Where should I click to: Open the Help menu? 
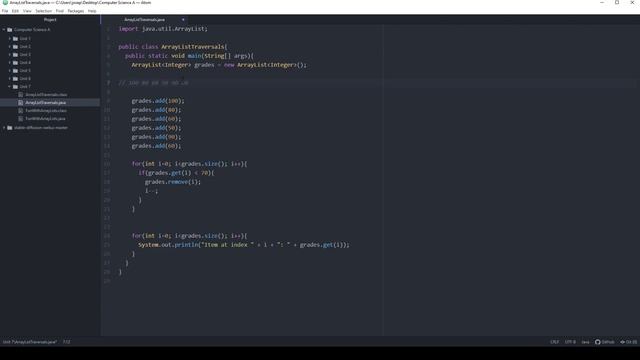(x=92, y=11)
